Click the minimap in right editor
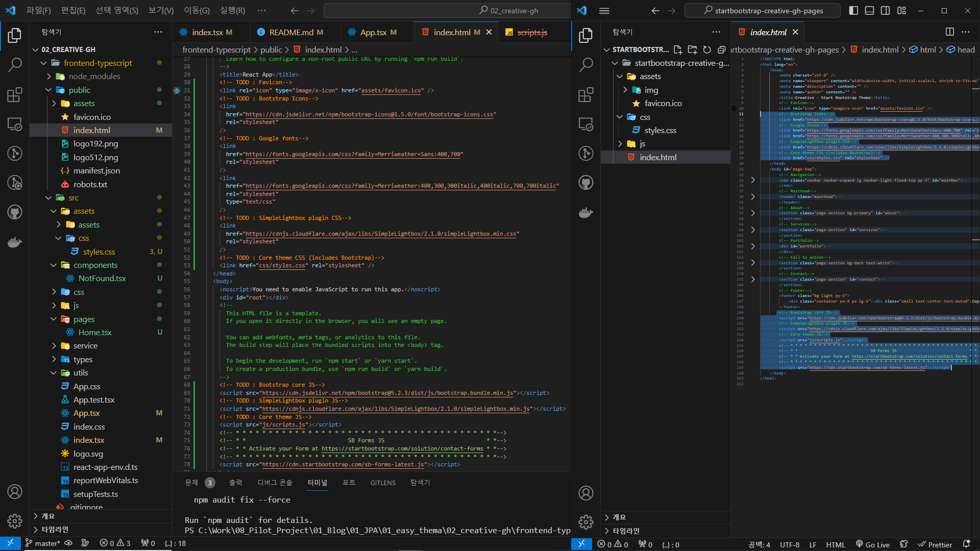Image resolution: width=980 pixels, height=551 pixels. (975, 204)
